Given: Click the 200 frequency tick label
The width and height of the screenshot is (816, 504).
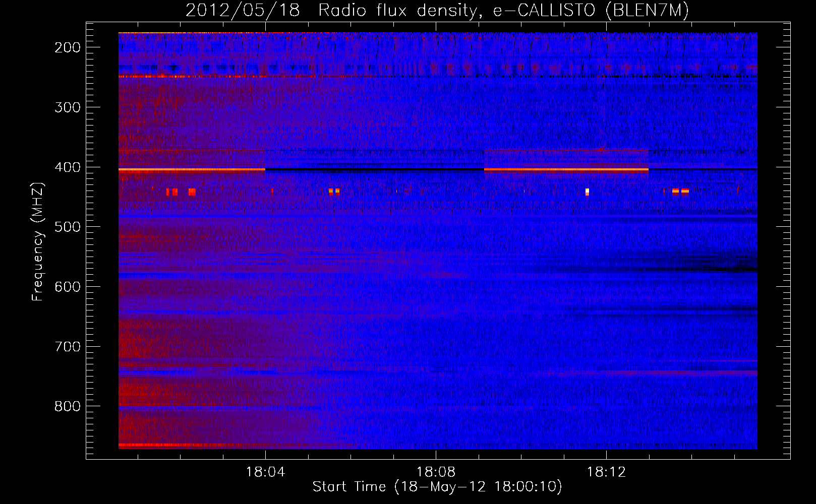Looking at the screenshot, I should 67,47.
